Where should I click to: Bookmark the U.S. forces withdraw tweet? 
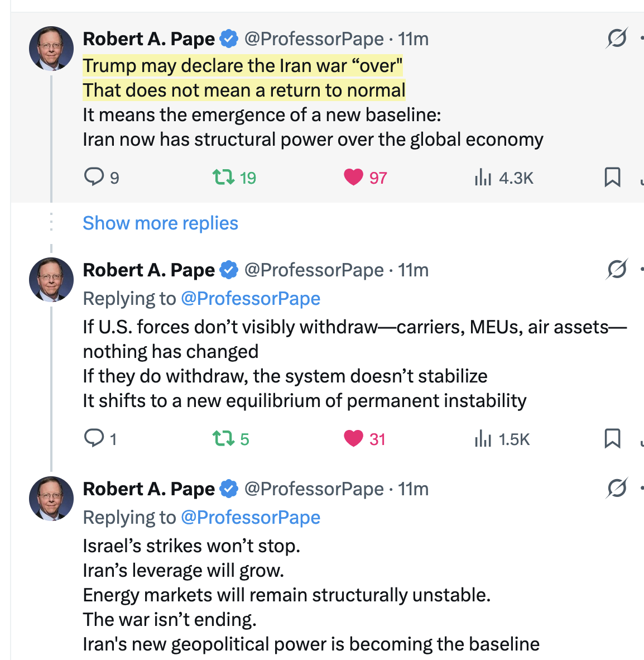pyautogui.click(x=612, y=438)
